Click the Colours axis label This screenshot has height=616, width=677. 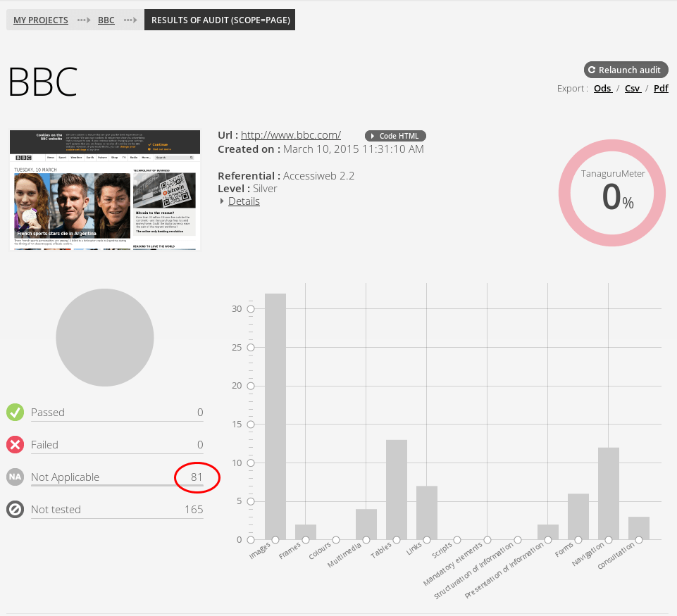tap(320, 551)
